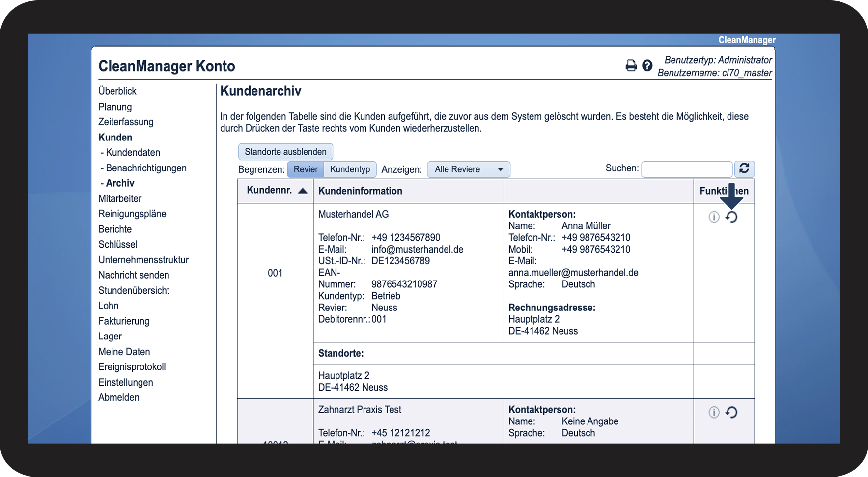This screenshot has width=868, height=477.
Task: Switch filter to Kundentyp
Action: (x=350, y=169)
